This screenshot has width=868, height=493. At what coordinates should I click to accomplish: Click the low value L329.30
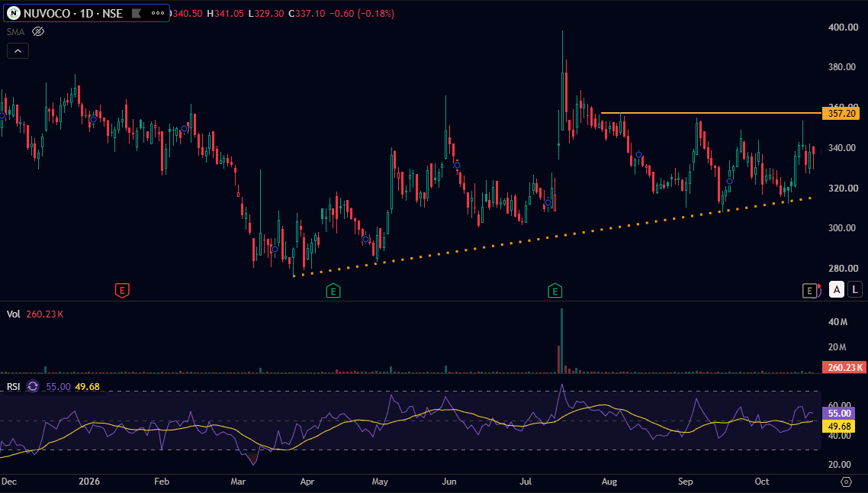265,13
